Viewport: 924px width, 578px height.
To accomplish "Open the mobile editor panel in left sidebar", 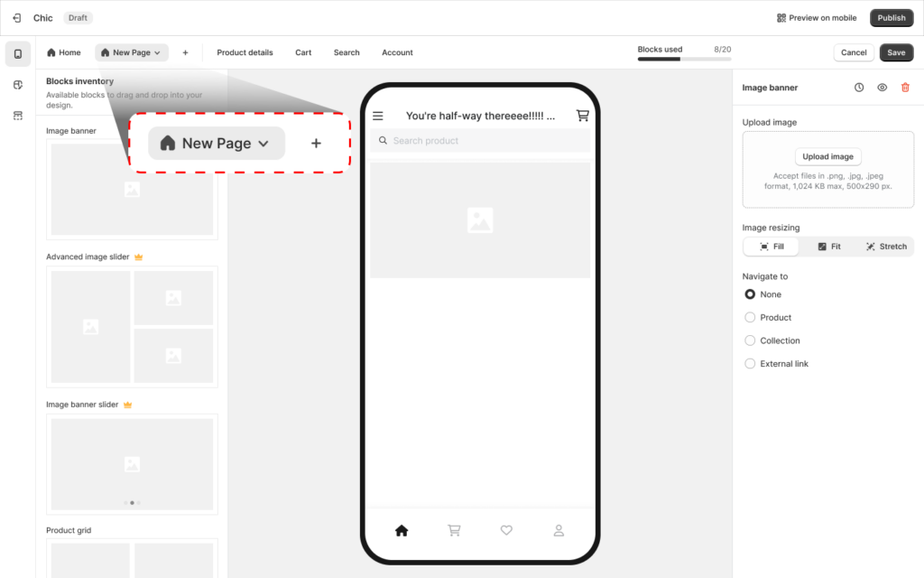I will pyautogui.click(x=17, y=54).
